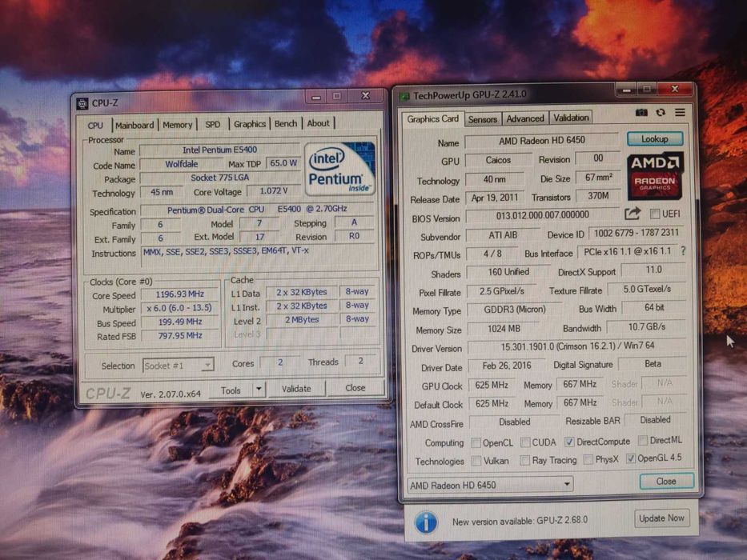Click the GPU-Z title bar app icon
Image resolution: width=747 pixels, height=560 pixels.
click(404, 97)
